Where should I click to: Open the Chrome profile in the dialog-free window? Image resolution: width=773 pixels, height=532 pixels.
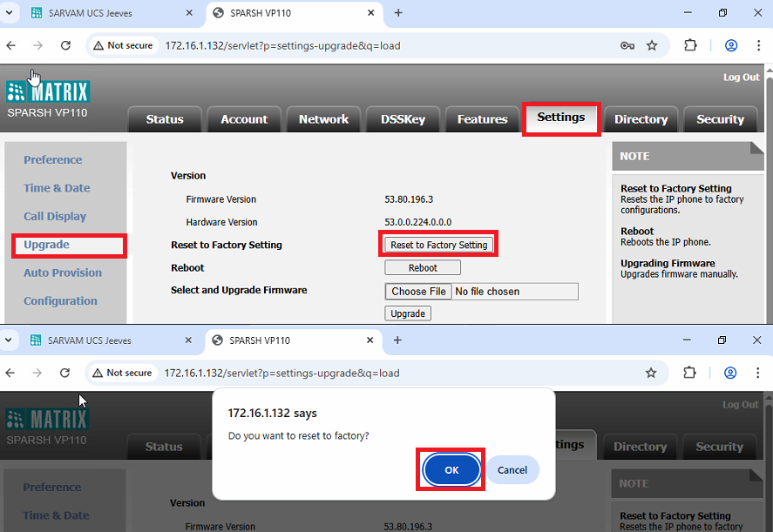click(731, 45)
